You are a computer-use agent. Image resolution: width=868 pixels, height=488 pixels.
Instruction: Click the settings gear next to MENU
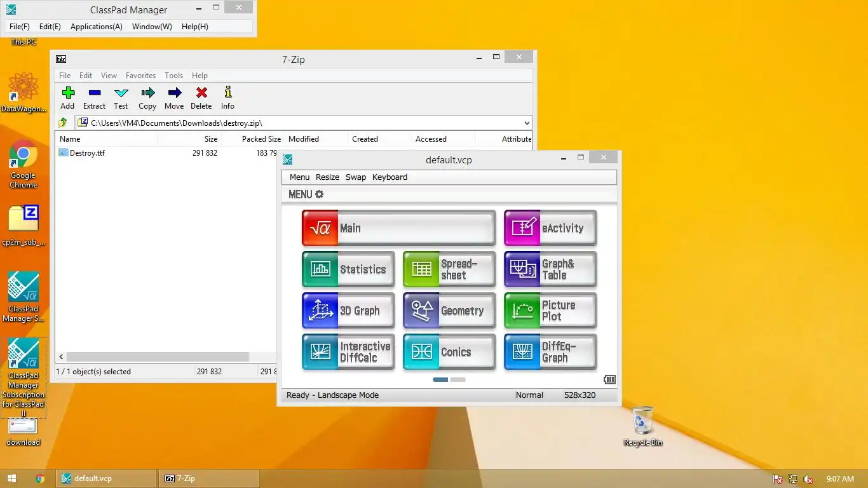(319, 194)
